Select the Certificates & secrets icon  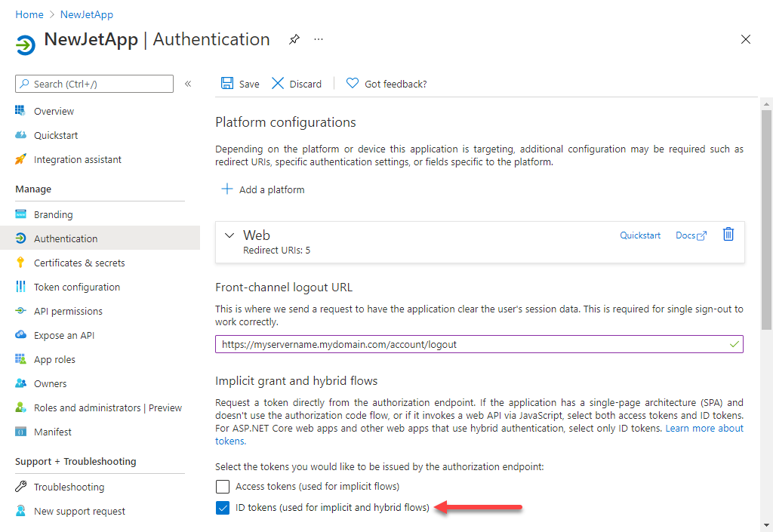[20, 263]
